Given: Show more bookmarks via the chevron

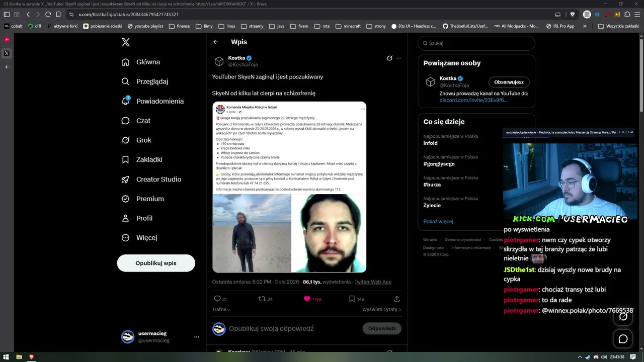Looking at the screenshot, I should coord(585,26).
